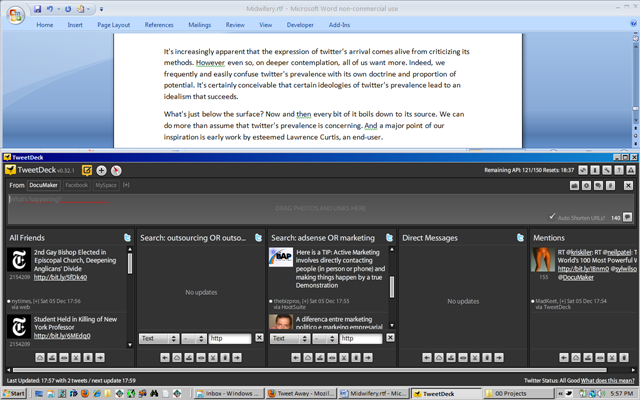
Task: Click the @DocuMaker link in the Mentions column
Action: [x=576, y=278]
